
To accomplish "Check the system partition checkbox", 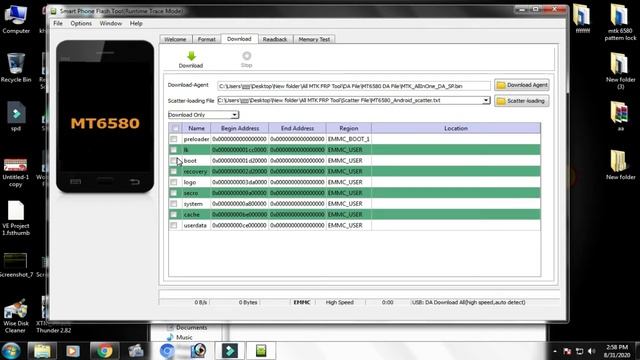I will coord(173,204).
